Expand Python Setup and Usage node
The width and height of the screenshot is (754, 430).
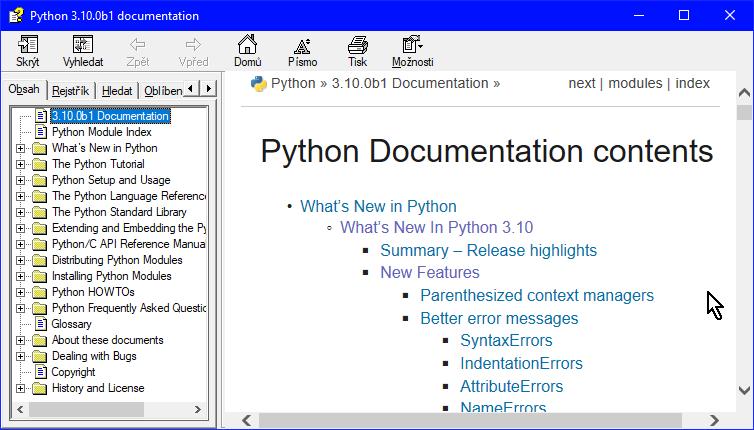point(20,180)
